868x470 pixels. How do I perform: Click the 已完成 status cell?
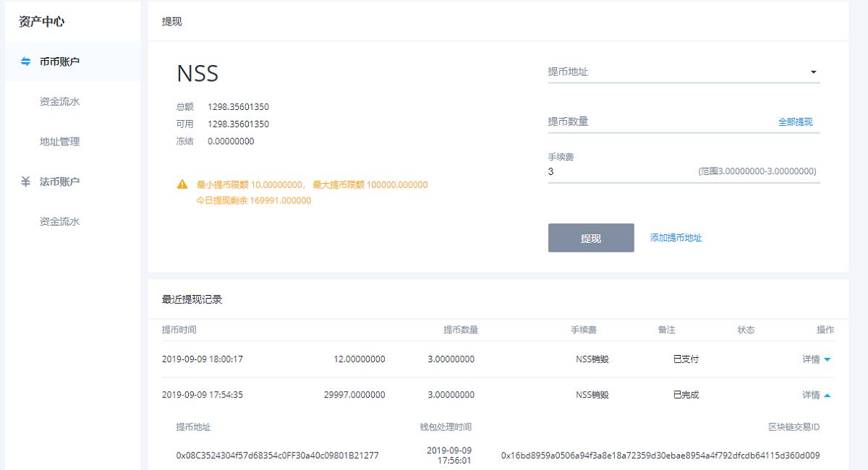[x=686, y=395]
